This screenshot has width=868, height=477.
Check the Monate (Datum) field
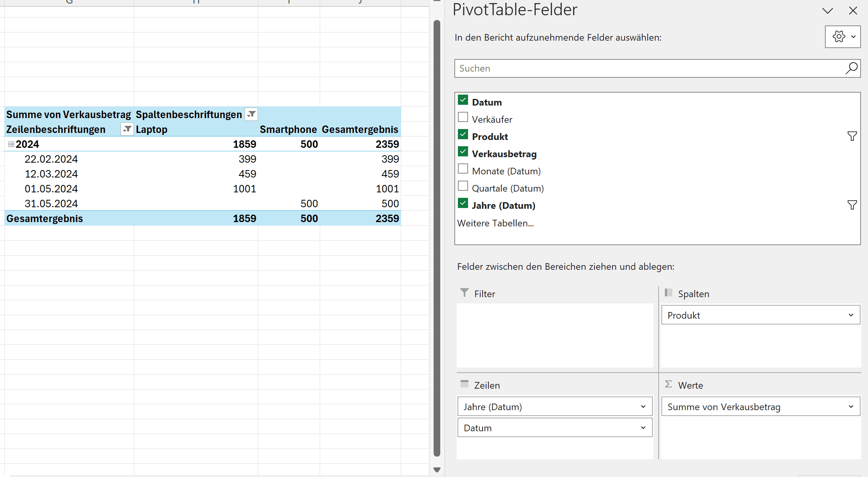pos(463,169)
